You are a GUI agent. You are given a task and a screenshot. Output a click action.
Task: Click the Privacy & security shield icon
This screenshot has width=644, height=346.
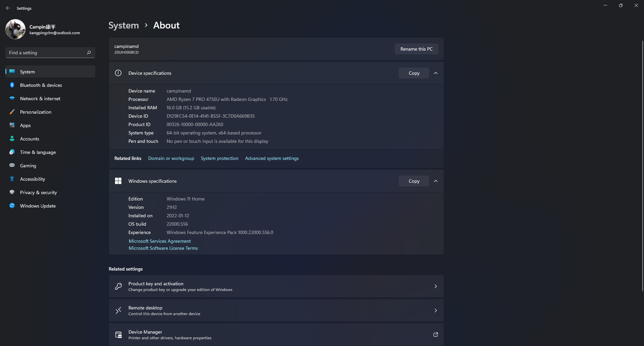12,192
